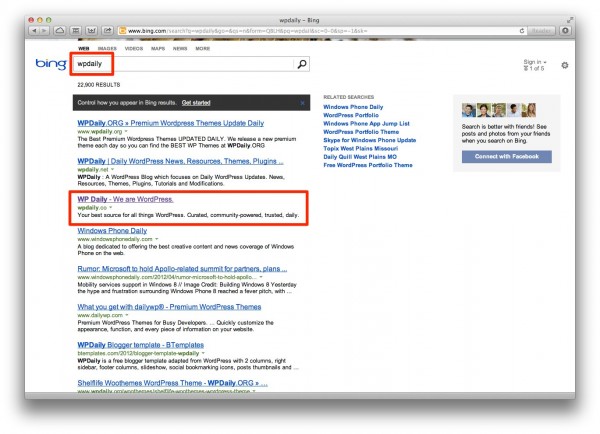Screen dimensions: 600x434
Task: Open Bing settings gear icon
Action: point(564,65)
